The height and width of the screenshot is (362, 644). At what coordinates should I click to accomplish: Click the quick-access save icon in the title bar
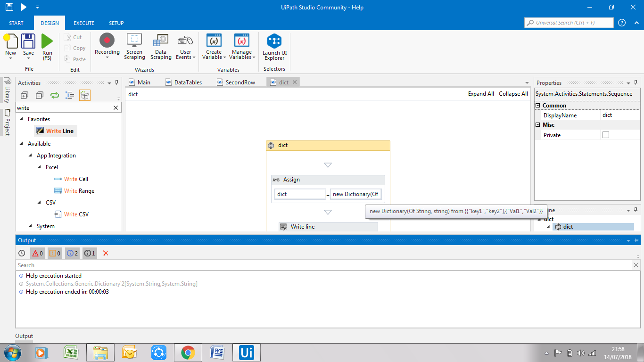pos(9,7)
